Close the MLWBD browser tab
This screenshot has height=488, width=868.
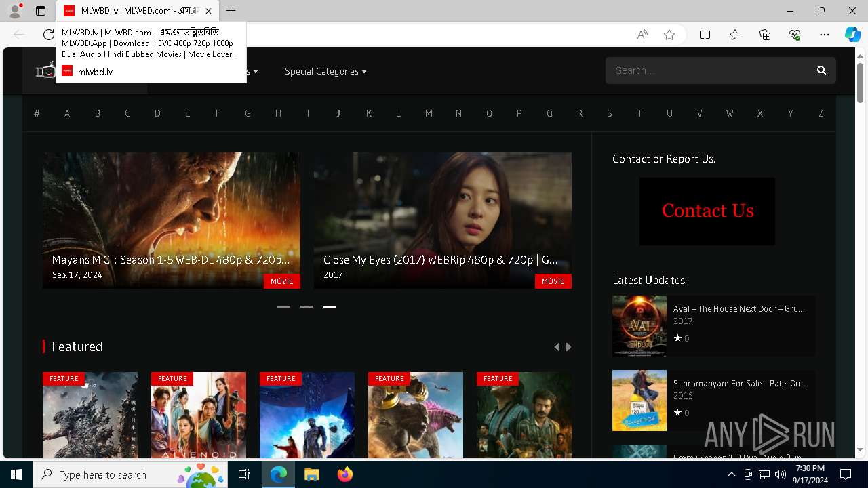pyautogui.click(x=208, y=11)
